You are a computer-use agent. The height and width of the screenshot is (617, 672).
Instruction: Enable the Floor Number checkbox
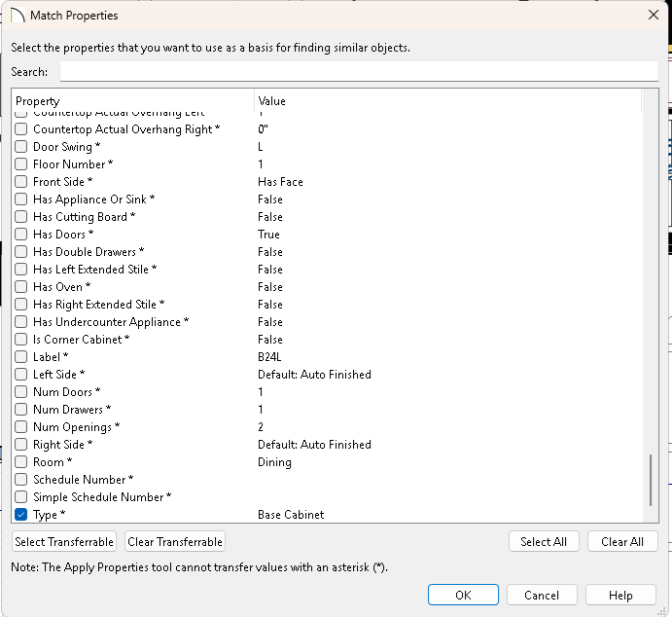tap(21, 164)
